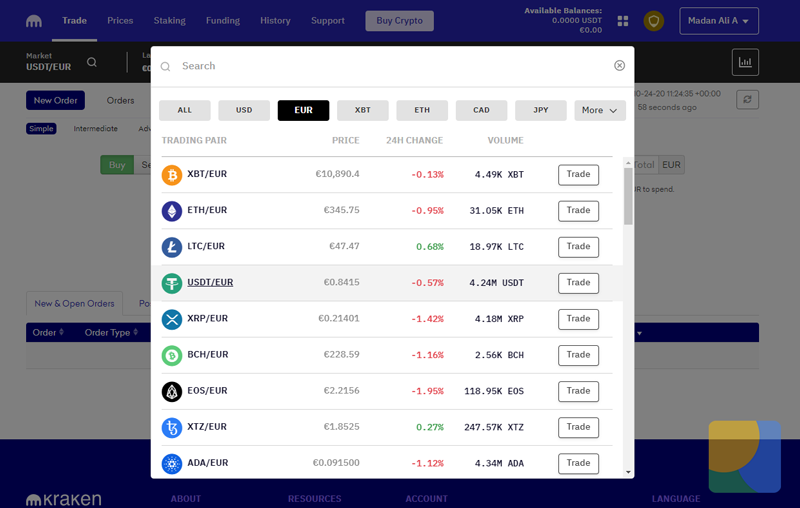Expand the More currencies dropdown

coord(600,110)
